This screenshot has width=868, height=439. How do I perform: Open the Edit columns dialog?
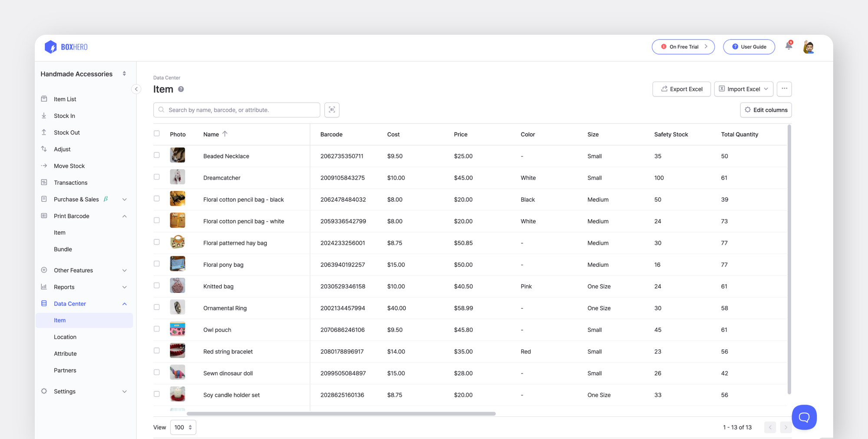[x=766, y=110]
